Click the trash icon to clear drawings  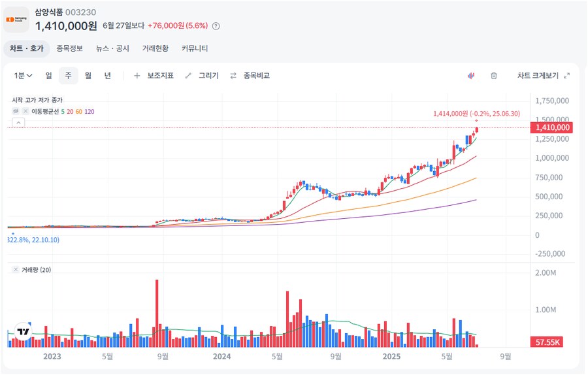(x=494, y=76)
